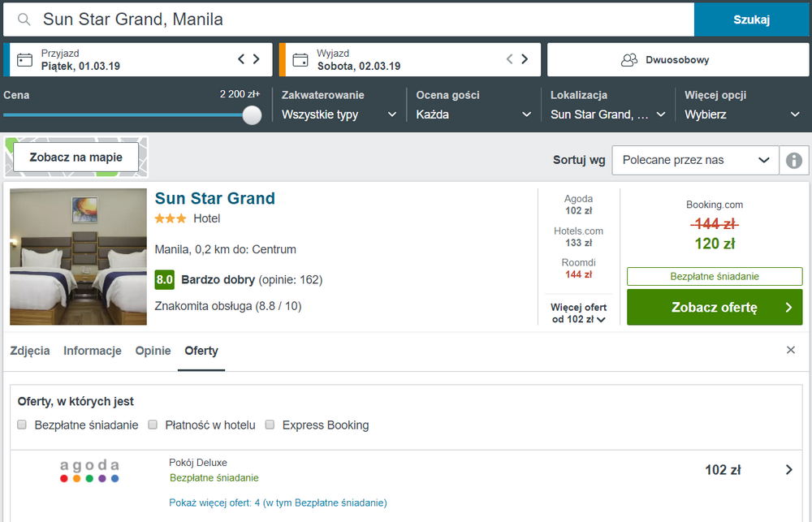Select Dwuosobowy room type guests icon

[x=629, y=60]
